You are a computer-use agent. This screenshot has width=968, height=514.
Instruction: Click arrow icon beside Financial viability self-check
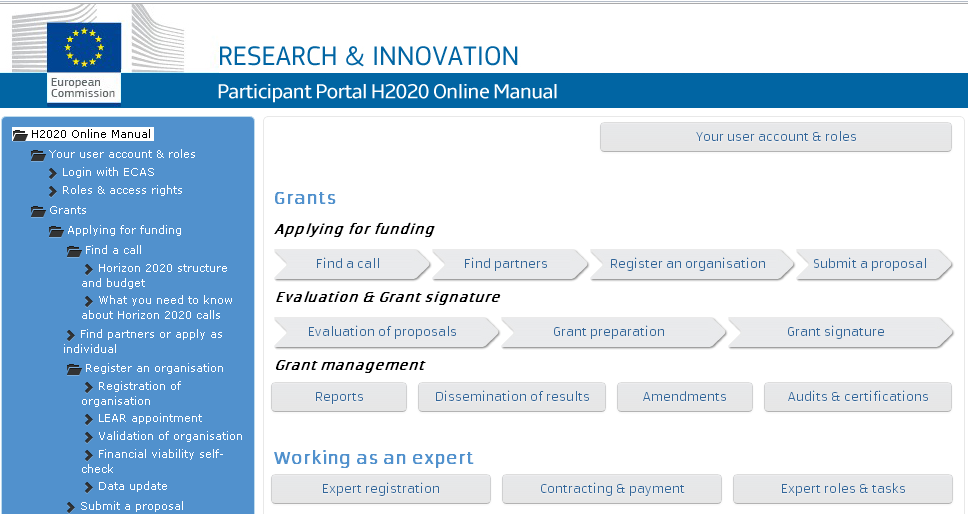coord(89,455)
